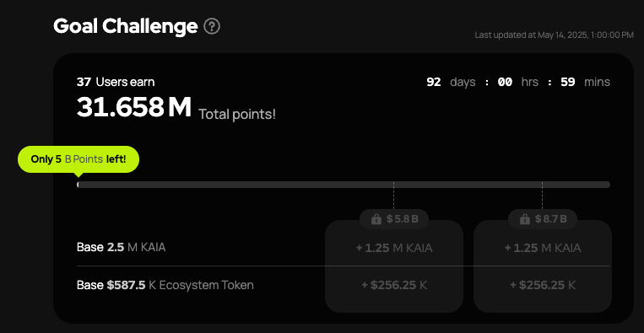Image resolution: width=644 pixels, height=333 pixels.
Task: Click the lock icon beside $8.7B
Action: tap(524, 219)
